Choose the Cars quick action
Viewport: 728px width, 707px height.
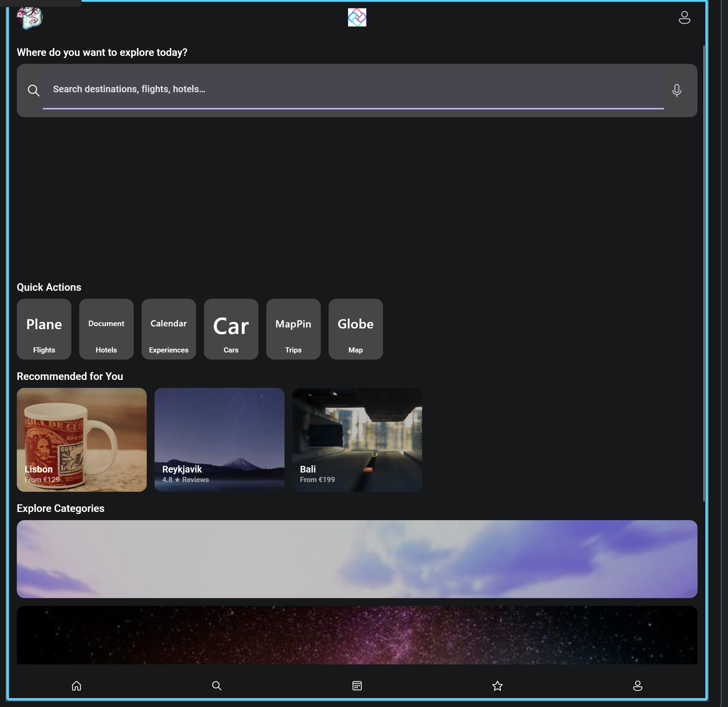[x=231, y=329]
